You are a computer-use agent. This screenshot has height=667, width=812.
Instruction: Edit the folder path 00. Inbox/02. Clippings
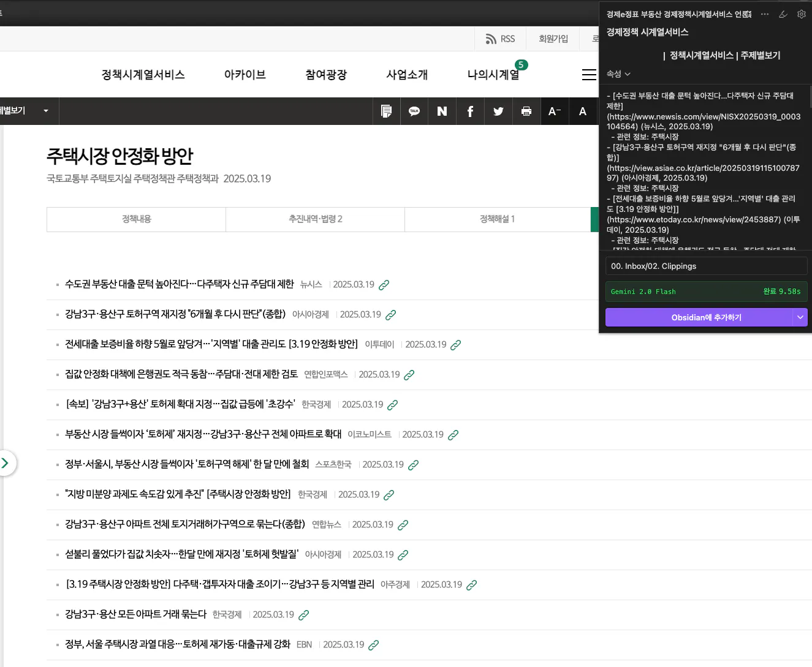click(706, 266)
